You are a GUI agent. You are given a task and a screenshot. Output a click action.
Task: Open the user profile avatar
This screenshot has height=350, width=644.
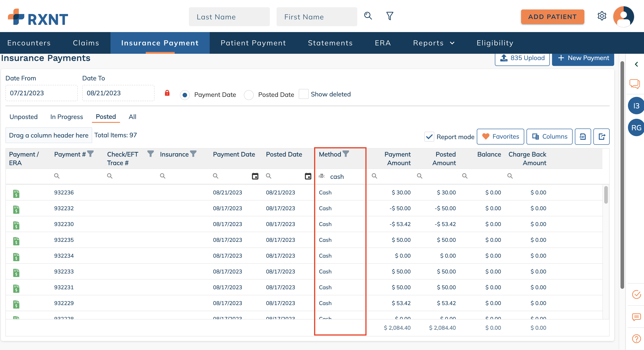(623, 16)
